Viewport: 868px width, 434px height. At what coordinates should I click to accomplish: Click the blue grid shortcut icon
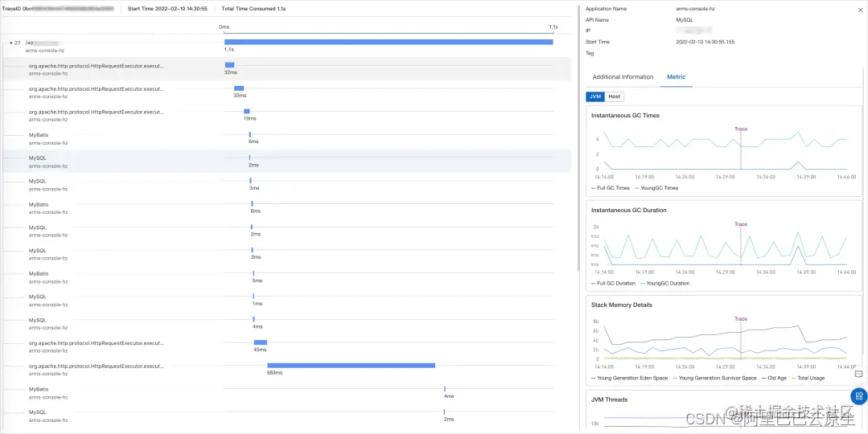[x=858, y=396]
